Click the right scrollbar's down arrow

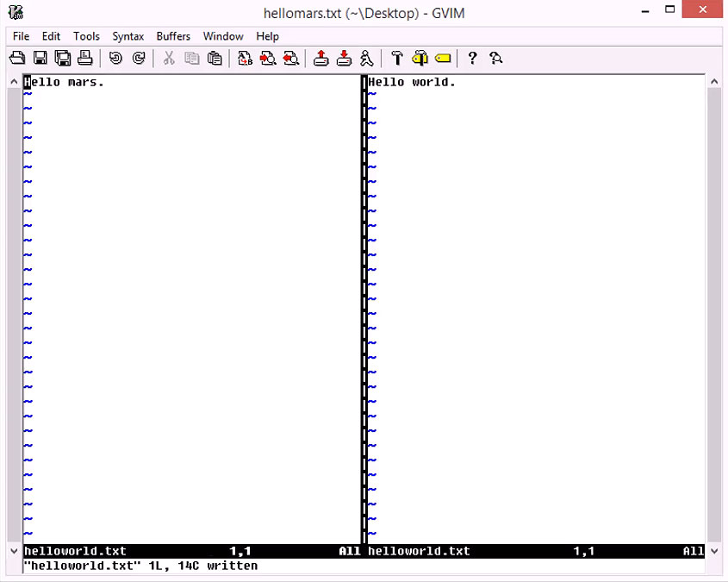[714, 550]
